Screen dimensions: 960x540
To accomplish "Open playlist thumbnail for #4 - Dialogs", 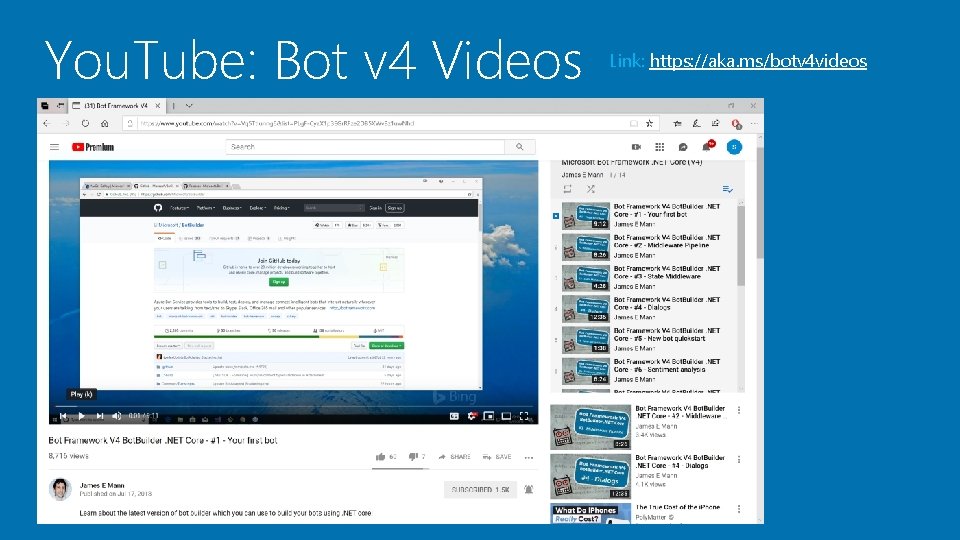I will coord(586,309).
